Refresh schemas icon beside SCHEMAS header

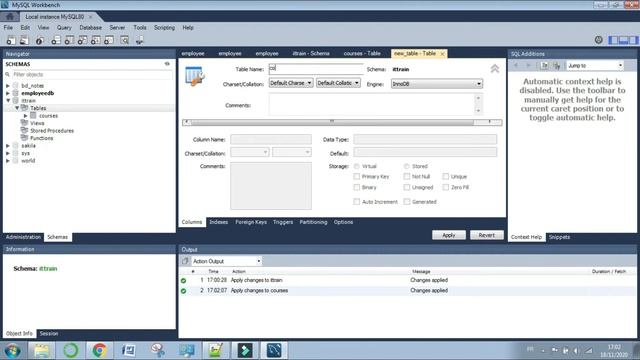click(x=167, y=64)
